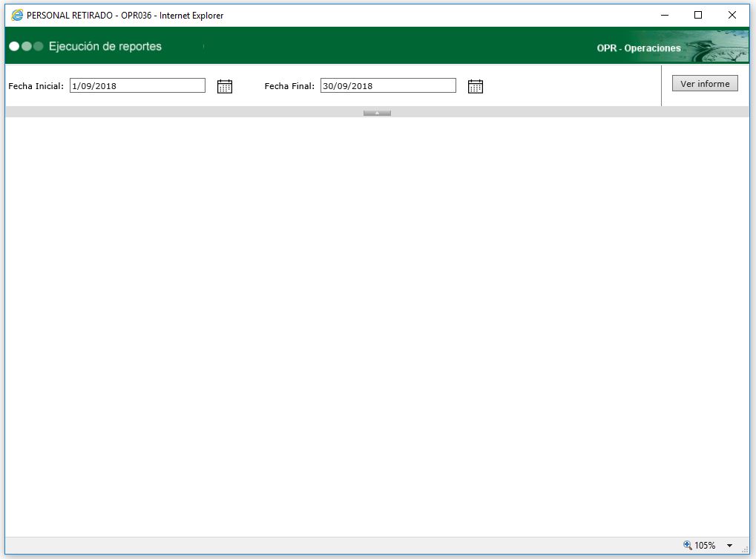The width and height of the screenshot is (756, 559).
Task: Click the 105% zoom magnifier icon
Action: pyautogui.click(x=688, y=545)
